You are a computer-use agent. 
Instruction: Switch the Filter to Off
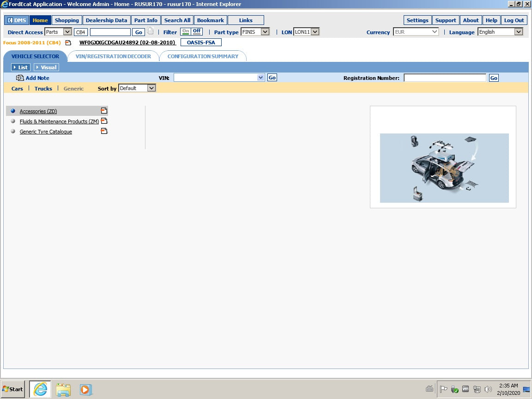pos(197,31)
